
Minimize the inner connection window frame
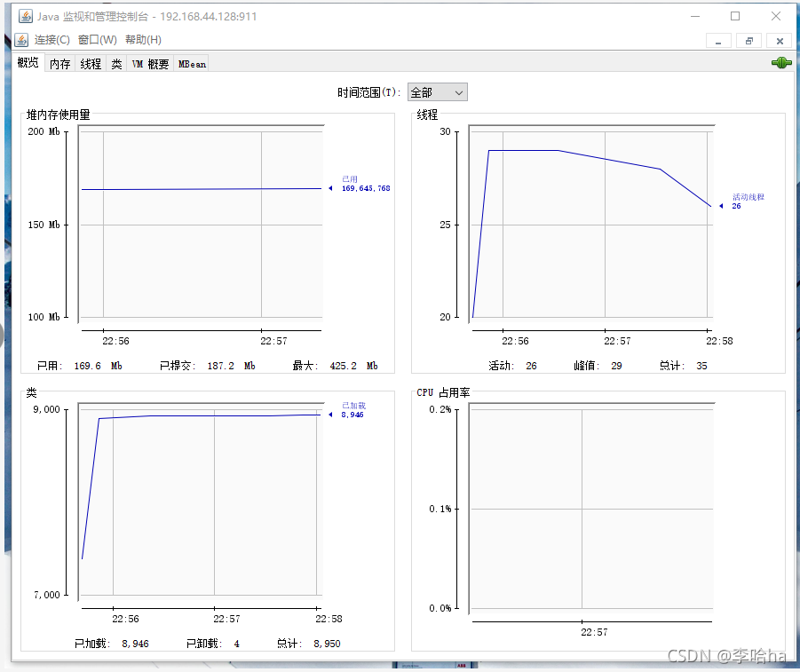(x=718, y=41)
